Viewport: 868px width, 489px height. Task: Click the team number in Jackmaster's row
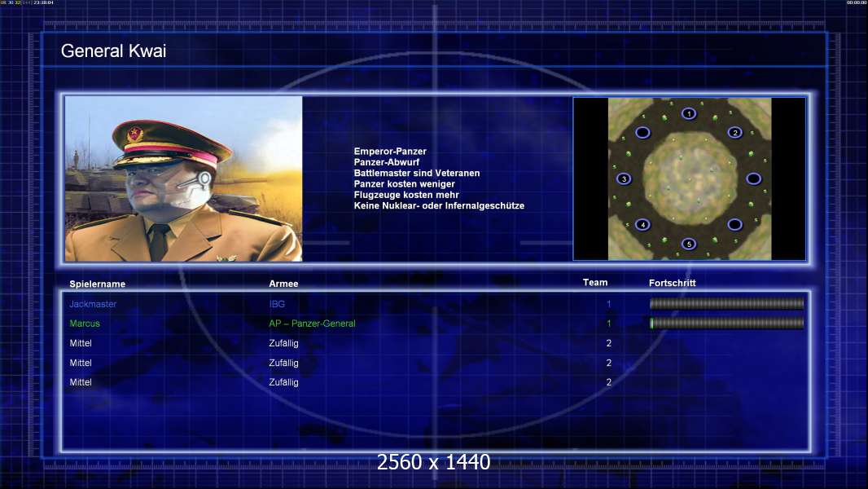pos(608,304)
